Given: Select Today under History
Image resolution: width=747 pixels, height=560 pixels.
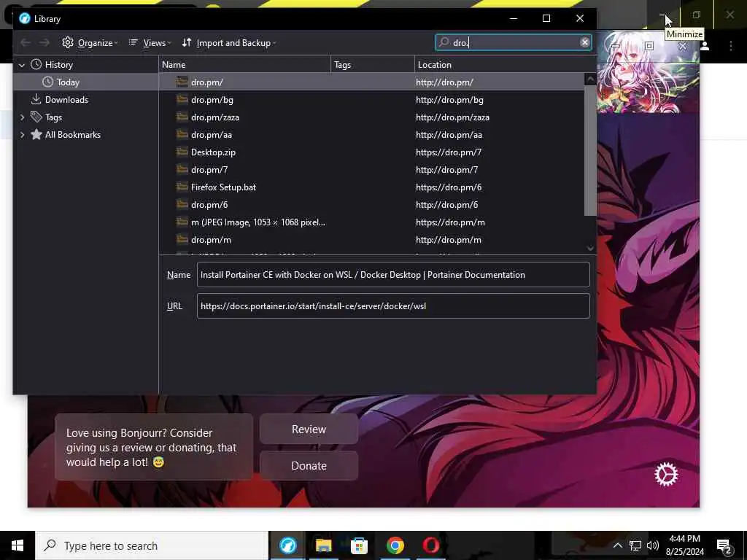Looking at the screenshot, I should point(86,82).
